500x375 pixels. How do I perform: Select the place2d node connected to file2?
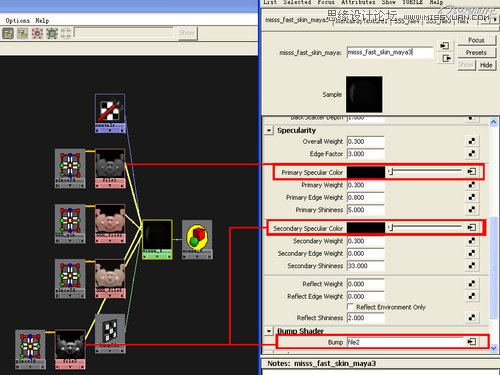[30, 349]
